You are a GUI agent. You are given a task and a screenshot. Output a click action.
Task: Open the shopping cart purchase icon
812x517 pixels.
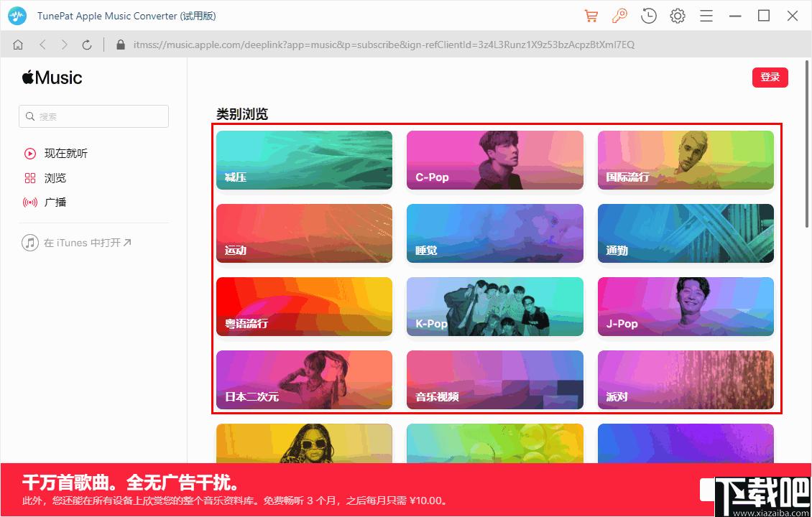click(591, 16)
